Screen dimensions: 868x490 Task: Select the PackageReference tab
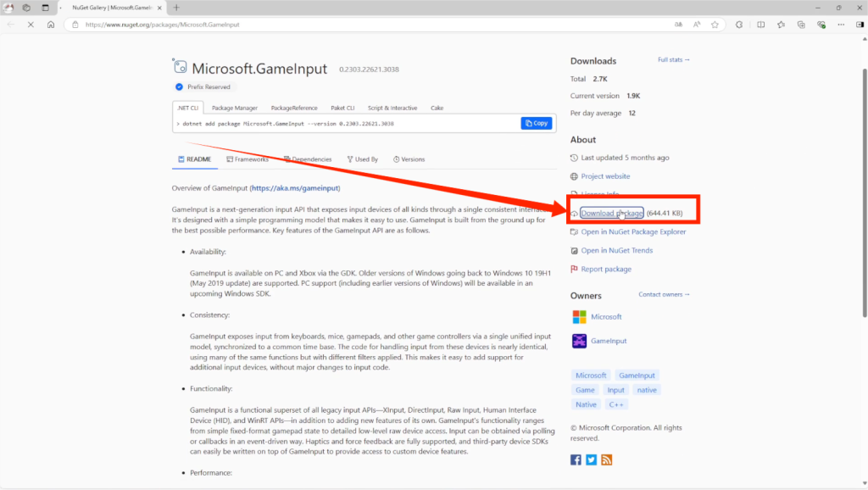(x=292, y=109)
